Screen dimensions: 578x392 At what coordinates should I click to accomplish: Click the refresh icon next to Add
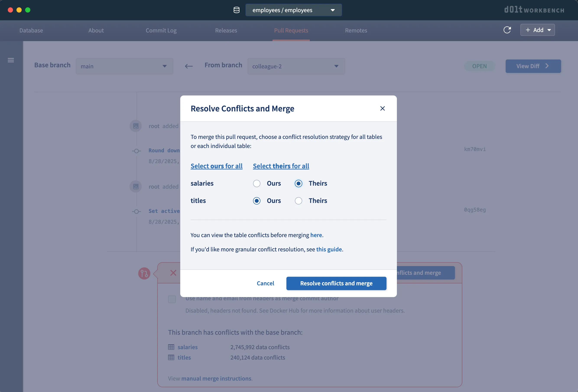pyautogui.click(x=507, y=30)
